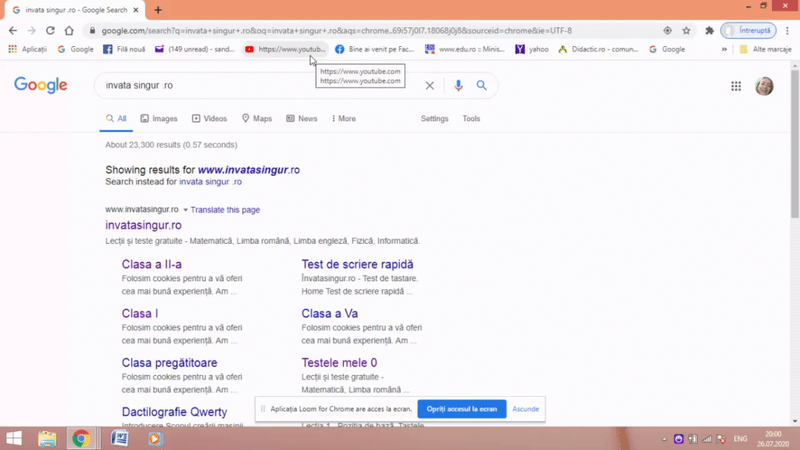
Task: Expand the www.invatasingur.ro result dropdown arrow
Action: tap(185, 210)
